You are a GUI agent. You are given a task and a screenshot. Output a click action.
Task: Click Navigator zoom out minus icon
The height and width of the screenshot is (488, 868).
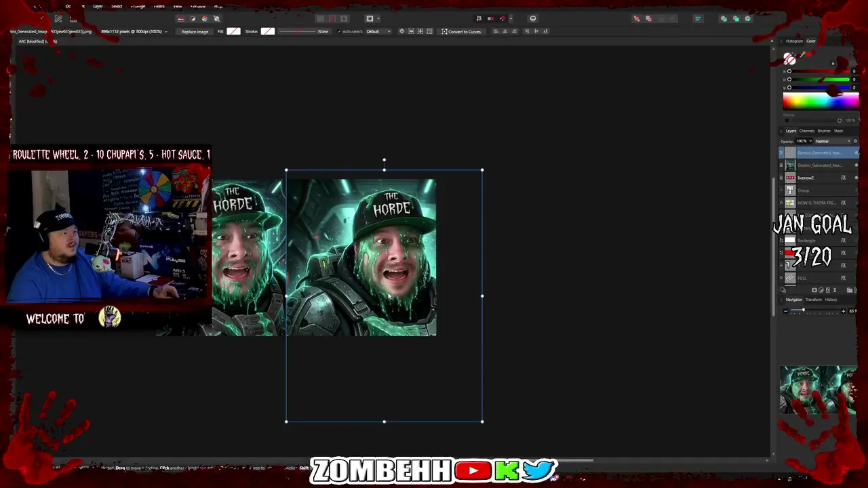[785, 311]
